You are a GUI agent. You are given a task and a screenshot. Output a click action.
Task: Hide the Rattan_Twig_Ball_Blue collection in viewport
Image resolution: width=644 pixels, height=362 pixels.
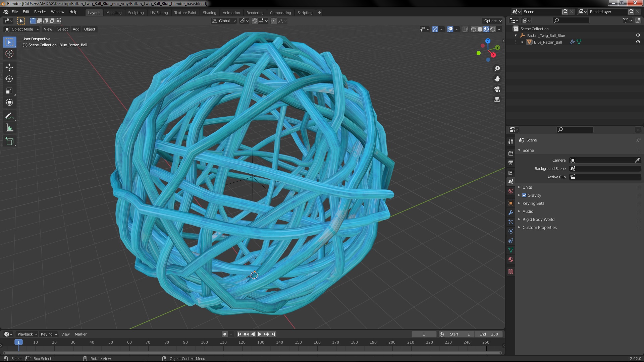[638, 35]
